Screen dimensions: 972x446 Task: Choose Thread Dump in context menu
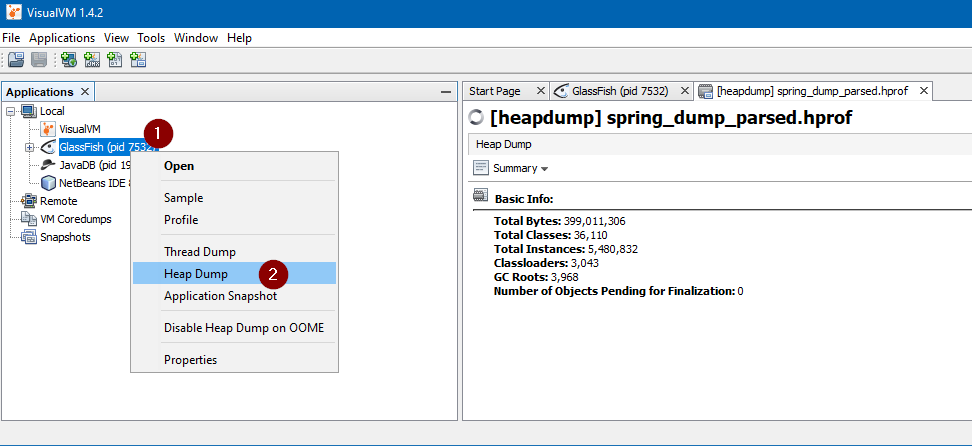coord(234,252)
